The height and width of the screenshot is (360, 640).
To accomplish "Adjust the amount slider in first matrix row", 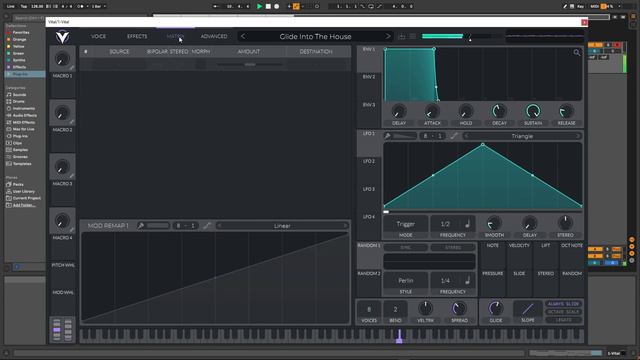I will [250, 64].
